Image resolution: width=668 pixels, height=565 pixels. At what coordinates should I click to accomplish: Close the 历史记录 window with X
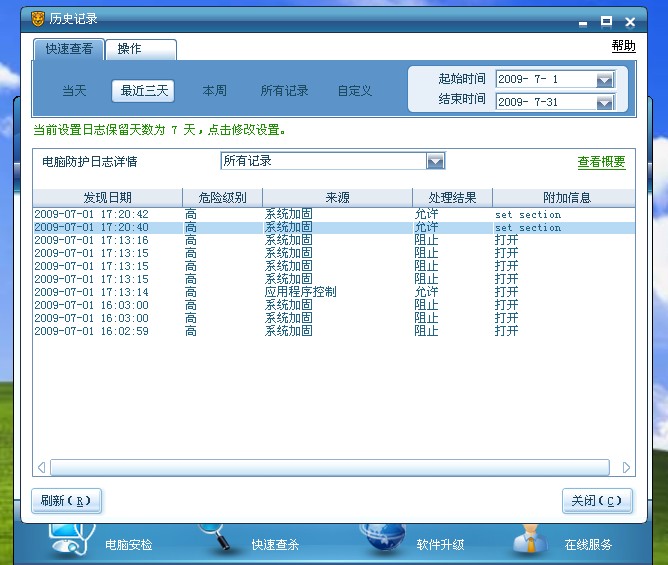coord(630,22)
